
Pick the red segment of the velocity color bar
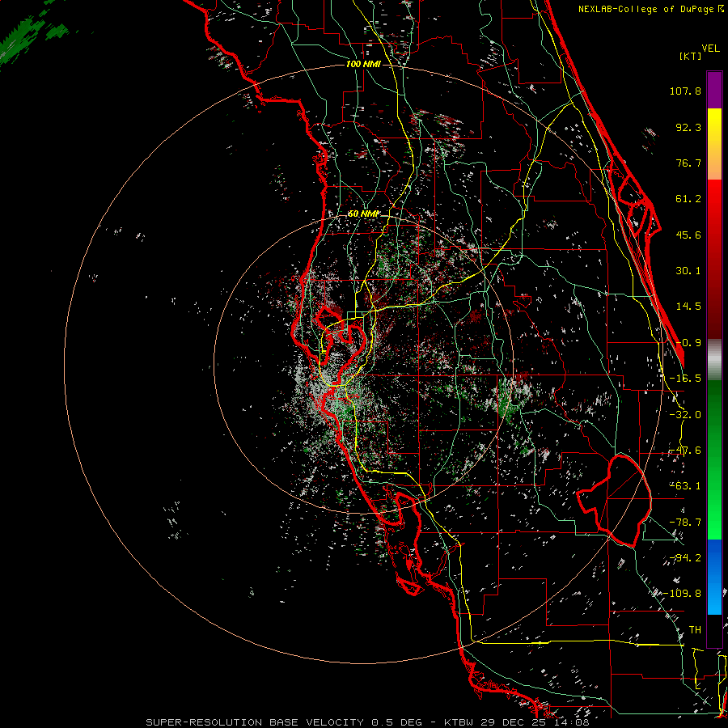pyautogui.click(x=714, y=259)
